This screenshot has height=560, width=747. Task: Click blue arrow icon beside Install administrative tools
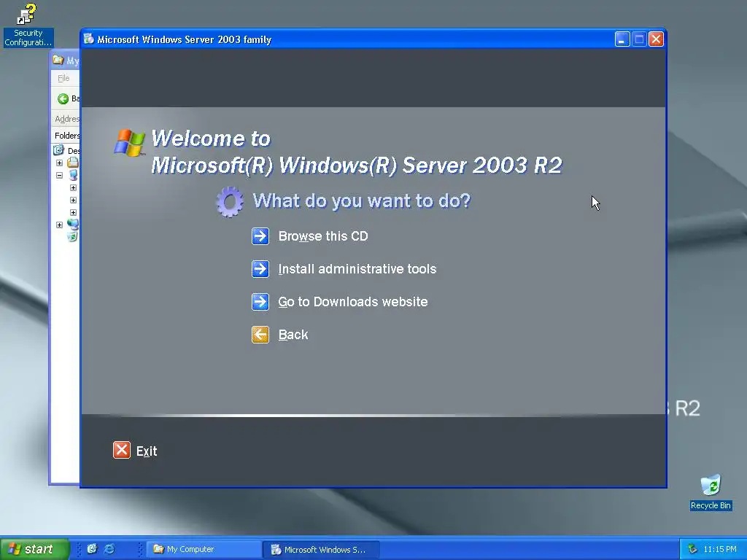pos(260,269)
